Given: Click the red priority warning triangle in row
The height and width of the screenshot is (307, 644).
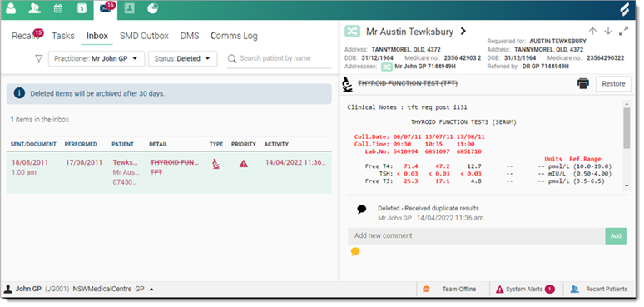Looking at the screenshot, I should pyautogui.click(x=244, y=164).
